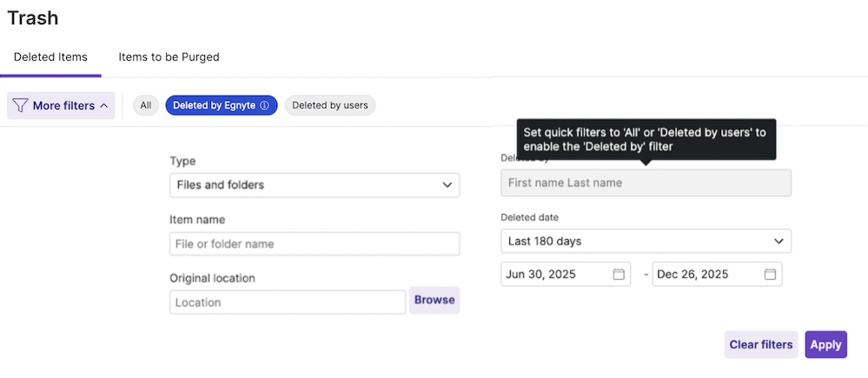Open calendar icon for Jun 30, 2025
The width and height of the screenshot is (868, 378).
tap(619, 275)
